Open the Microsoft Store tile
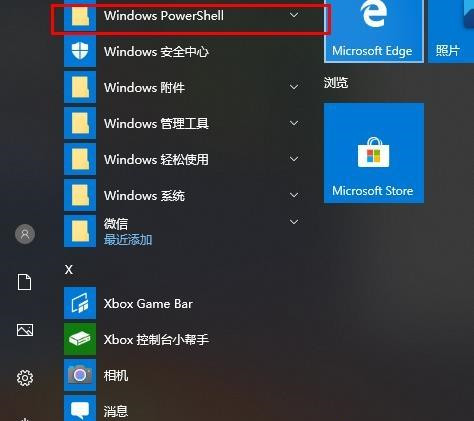The height and width of the screenshot is (421, 474). pos(374,153)
